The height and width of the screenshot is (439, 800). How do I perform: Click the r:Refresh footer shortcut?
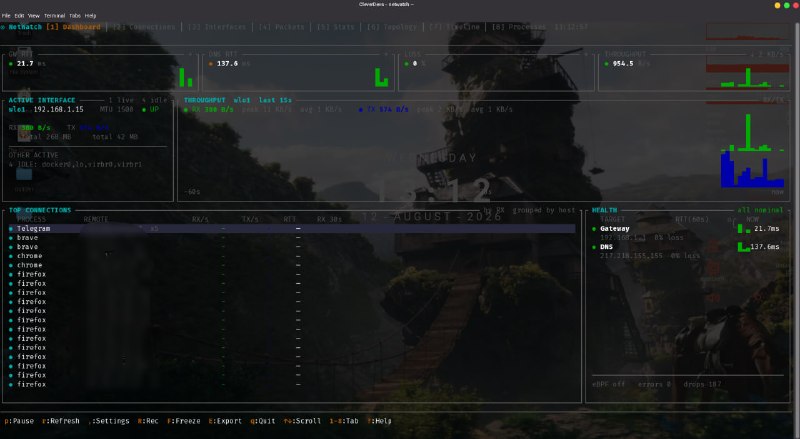[x=61, y=421]
